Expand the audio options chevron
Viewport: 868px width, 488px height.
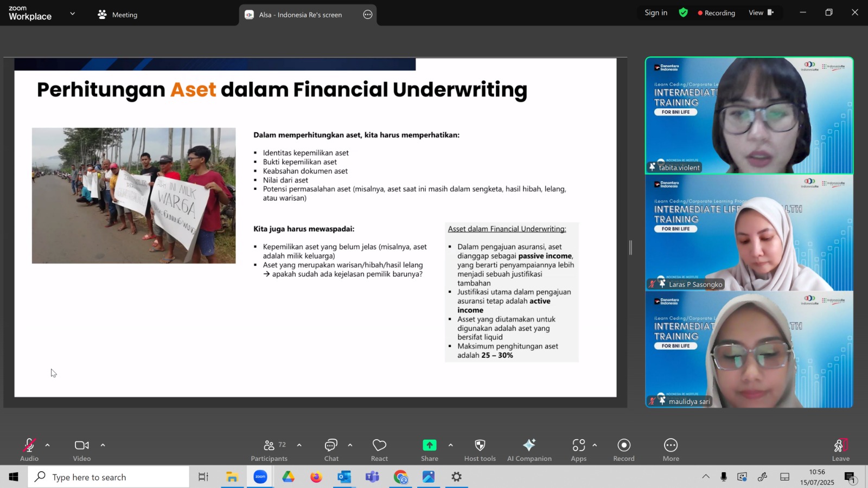(48, 445)
